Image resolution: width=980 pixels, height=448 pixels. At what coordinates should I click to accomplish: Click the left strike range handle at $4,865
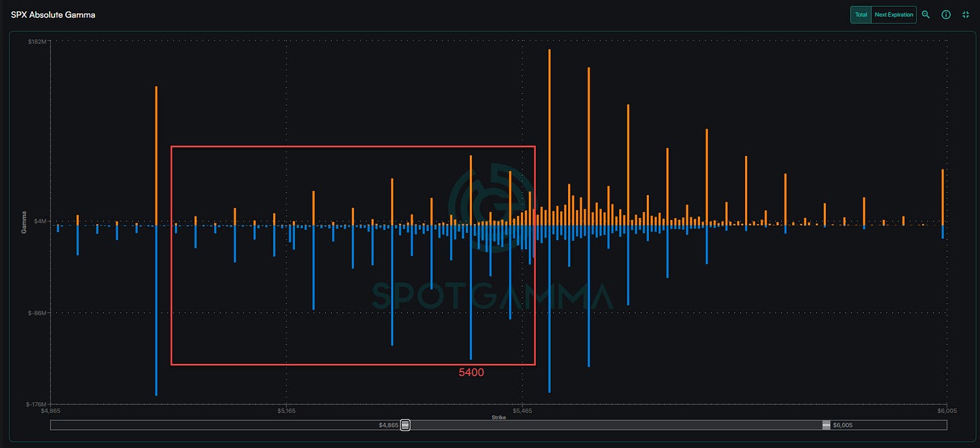(x=405, y=424)
